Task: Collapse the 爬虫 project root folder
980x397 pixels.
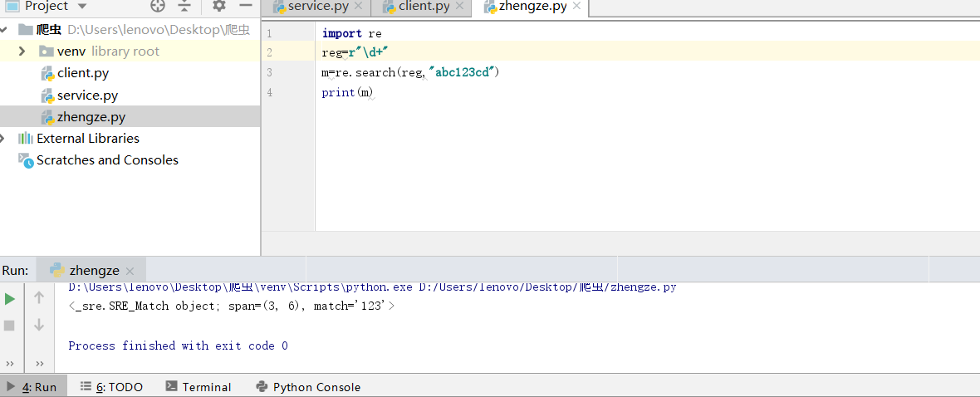Action: tap(4, 29)
